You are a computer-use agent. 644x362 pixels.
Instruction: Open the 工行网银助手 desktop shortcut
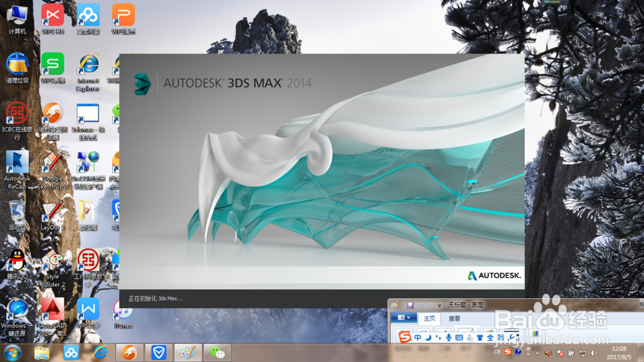pyautogui.click(x=88, y=269)
